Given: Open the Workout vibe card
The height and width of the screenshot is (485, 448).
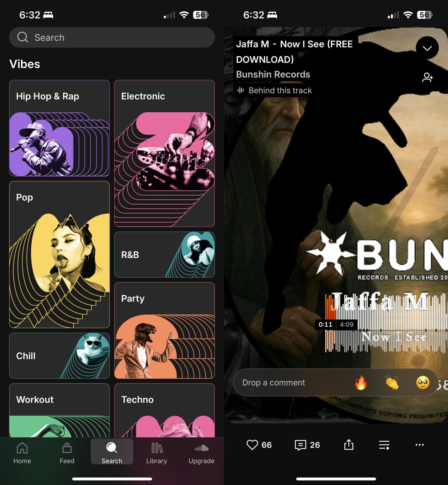Looking at the screenshot, I should click(x=59, y=410).
